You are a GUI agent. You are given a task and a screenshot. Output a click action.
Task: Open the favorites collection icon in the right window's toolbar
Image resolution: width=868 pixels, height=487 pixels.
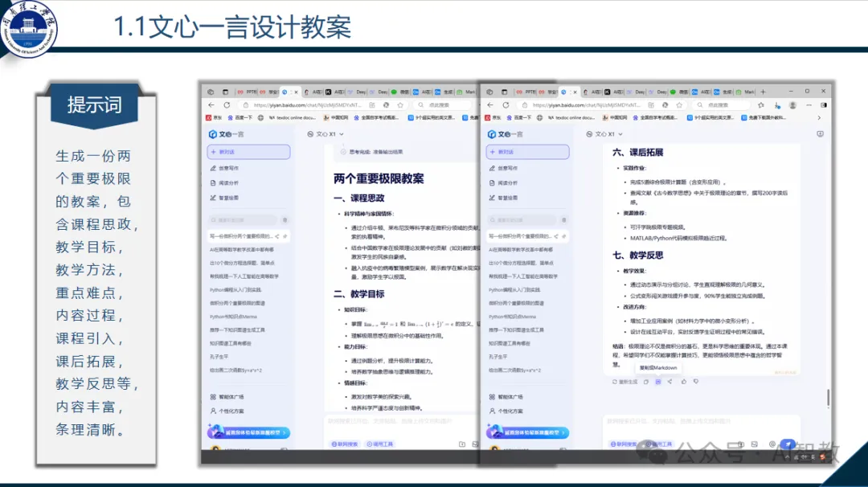761,104
